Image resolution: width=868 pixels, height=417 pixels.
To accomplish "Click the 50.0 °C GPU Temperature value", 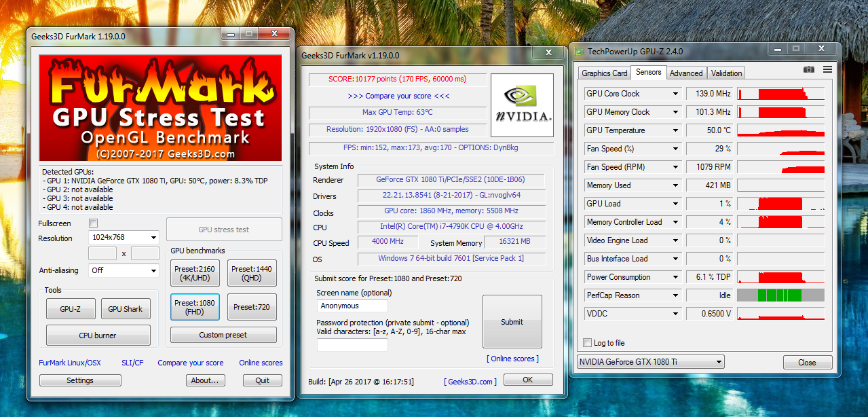I will (x=710, y=130).
